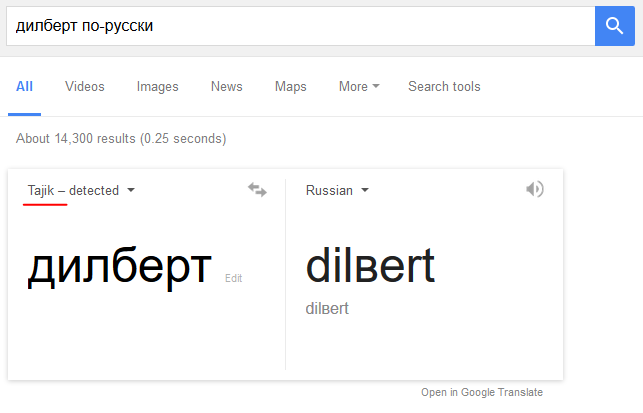Click the large source word дилберт
The height and width of the screenshot is (413, 643).
point(119,267)
